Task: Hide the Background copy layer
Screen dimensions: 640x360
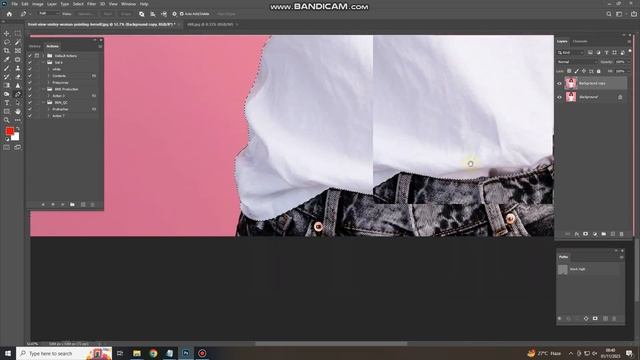Action: (560, 83)
